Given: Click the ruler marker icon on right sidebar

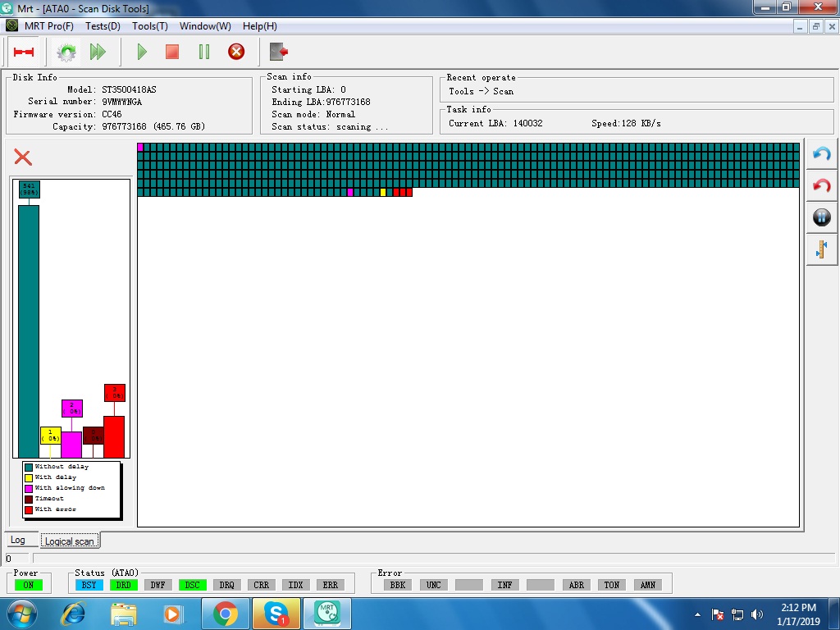Looking at the screenshot, I should [822, 249].
